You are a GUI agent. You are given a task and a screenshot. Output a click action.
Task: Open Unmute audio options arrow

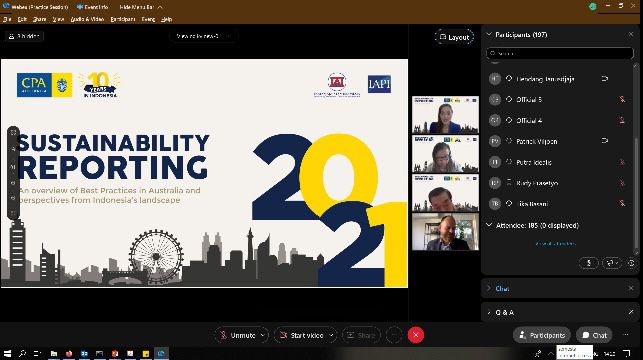(263, 335)
